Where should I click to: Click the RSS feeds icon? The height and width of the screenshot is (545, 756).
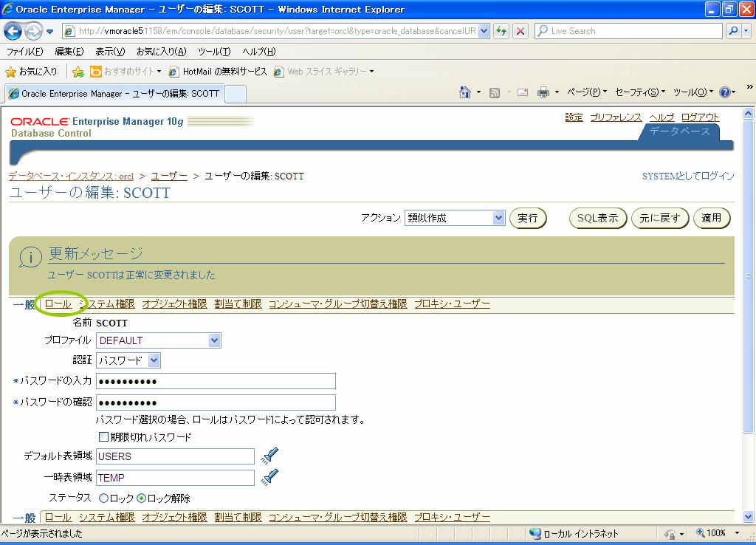[x=494, y=92]
